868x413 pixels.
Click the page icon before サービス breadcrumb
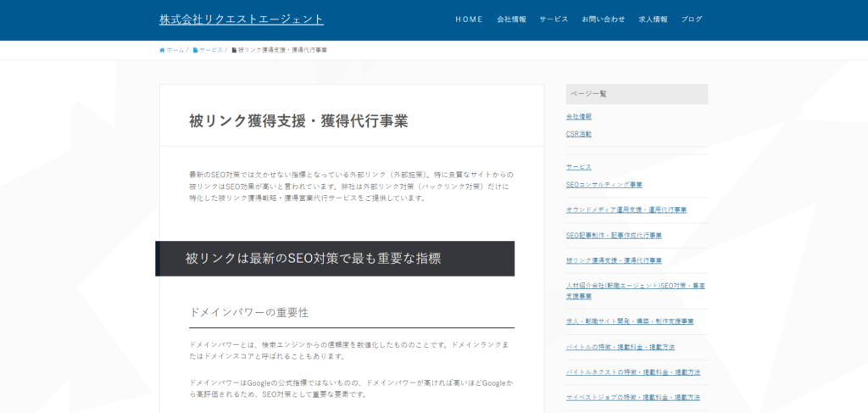195,50
